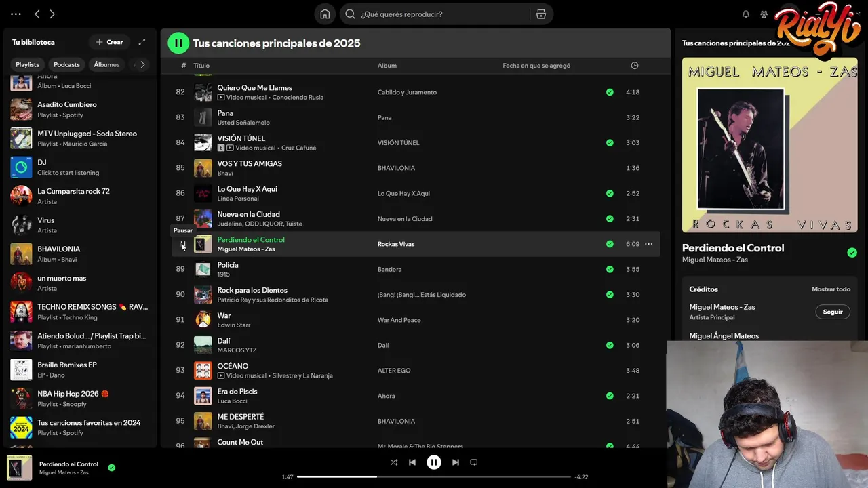Viewport: 868px width, 488px height.
Task: Open MTV Unplugged - Soda Stereo playlist
Action: pos(80,138)
